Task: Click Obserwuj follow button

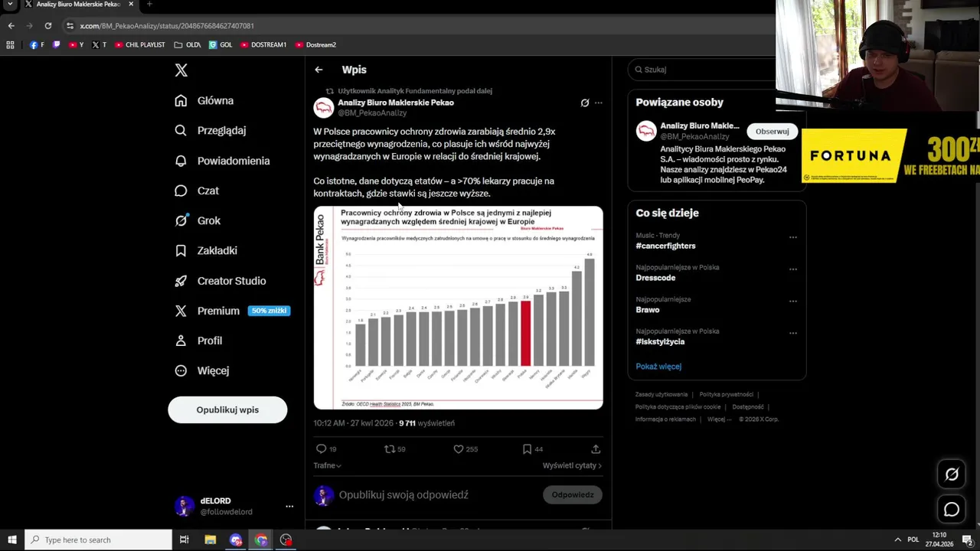Action: pos(772,131)
